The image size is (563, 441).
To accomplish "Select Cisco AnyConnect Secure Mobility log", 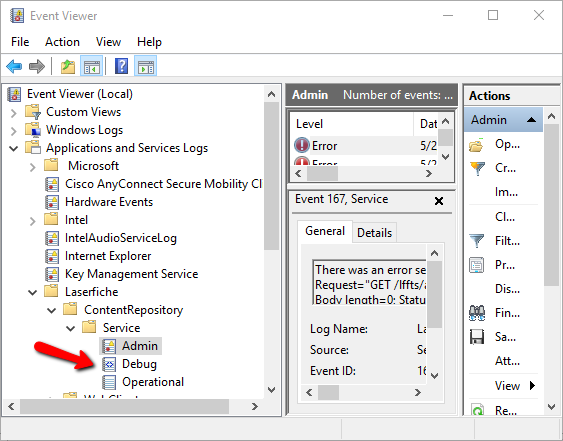I will (x=163, y=184).
